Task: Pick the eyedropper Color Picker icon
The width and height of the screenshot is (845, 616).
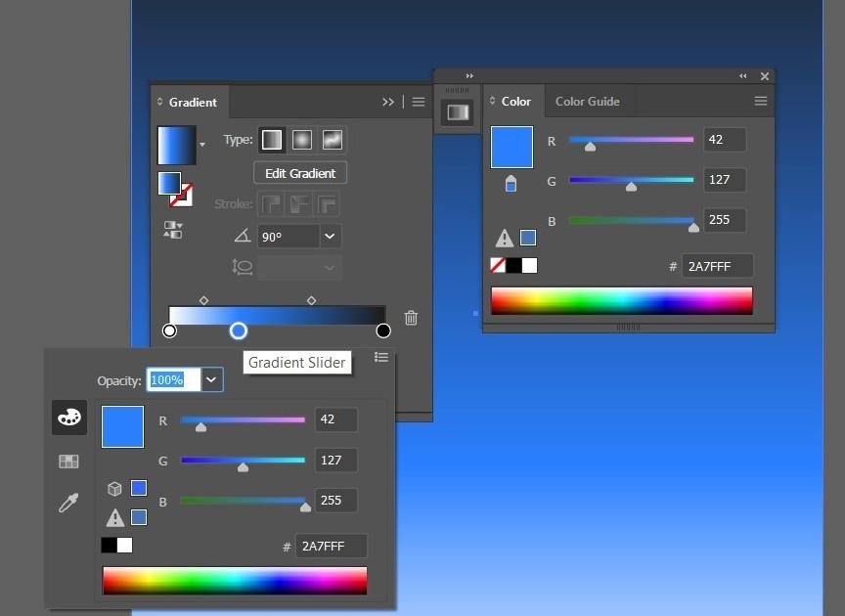Action: tap(68, 504)
